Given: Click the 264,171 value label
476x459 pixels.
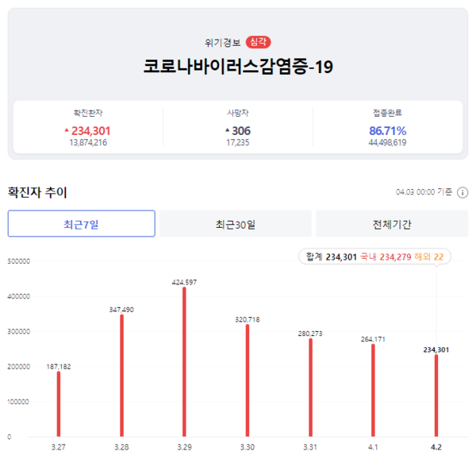Looking at the screenshot, I should [x=373, y=339].
